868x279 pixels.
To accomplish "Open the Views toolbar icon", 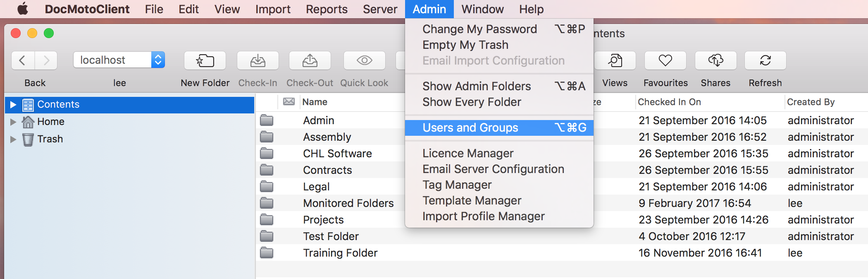I will click(x=615, y=60).
